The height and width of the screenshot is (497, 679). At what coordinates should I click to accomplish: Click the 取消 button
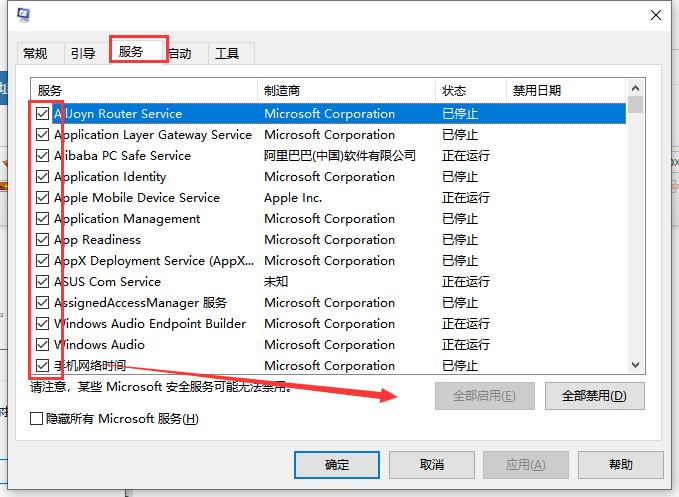[x=432, y=465]
